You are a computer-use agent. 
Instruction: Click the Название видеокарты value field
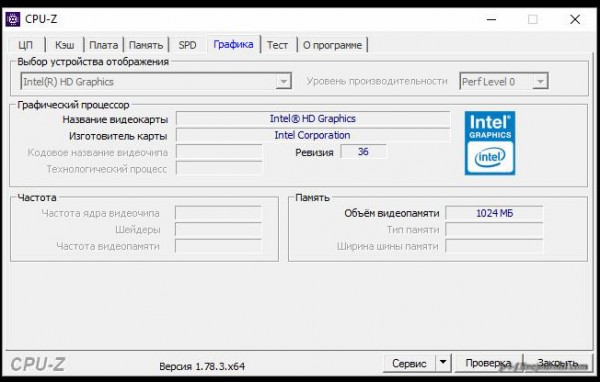point(313,119)
